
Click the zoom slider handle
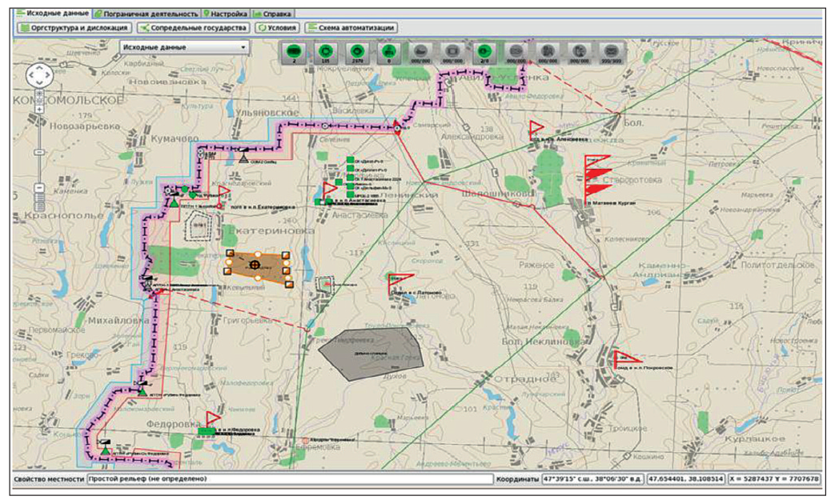(x=39, y=153)
